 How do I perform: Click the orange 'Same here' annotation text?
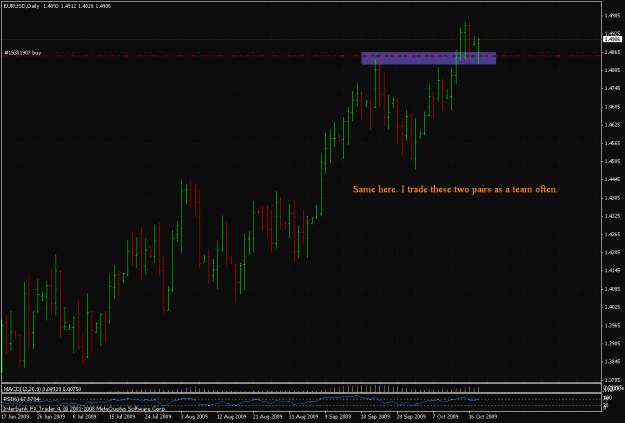[455, 189]
